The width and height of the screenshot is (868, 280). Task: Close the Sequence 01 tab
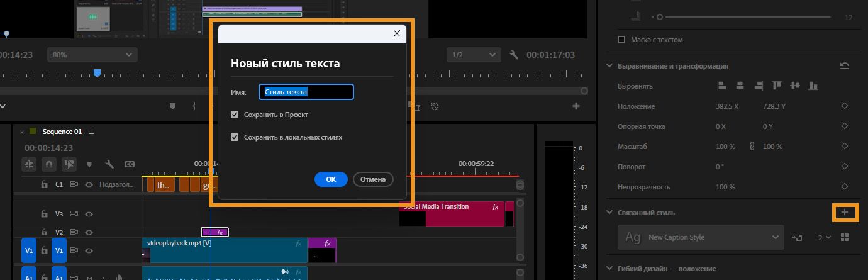(22, 132)
